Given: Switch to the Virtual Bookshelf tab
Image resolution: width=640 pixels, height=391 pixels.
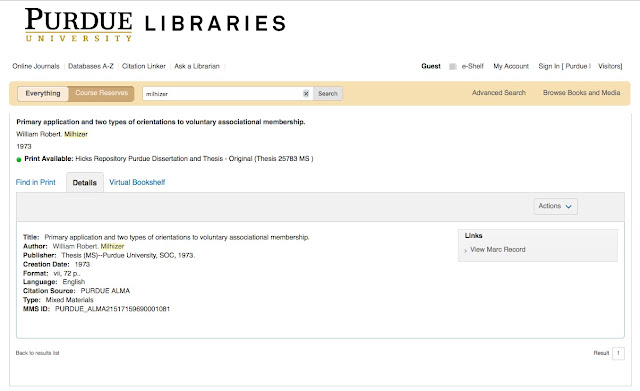Looking at the screenshot, I should point(137,182).
